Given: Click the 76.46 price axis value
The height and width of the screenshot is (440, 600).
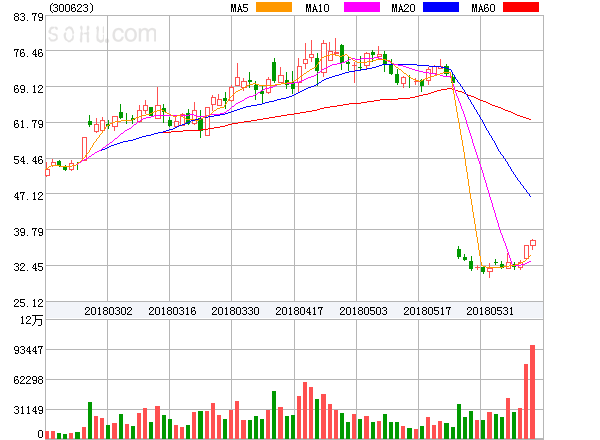Looking at the screenshot, I should (28, 53).
